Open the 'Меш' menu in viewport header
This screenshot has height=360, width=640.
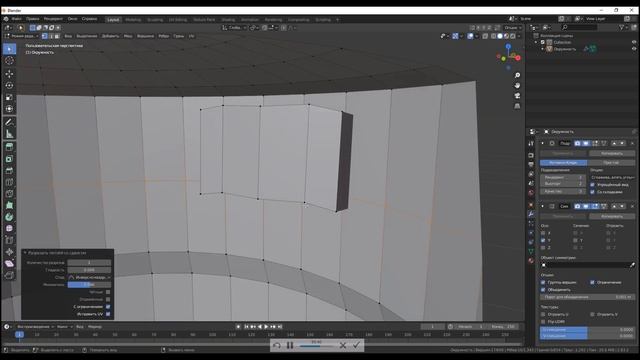(x=128, y=36)
